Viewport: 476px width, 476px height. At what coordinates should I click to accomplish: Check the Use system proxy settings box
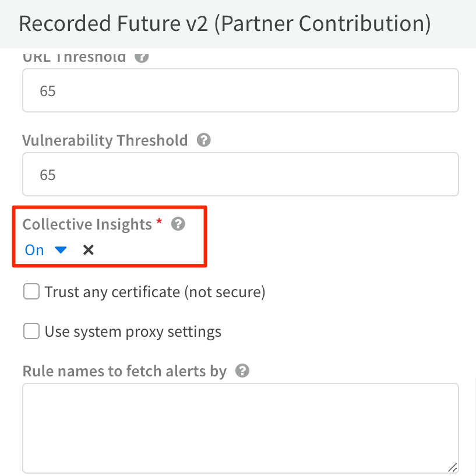click(x=31, y=332)
